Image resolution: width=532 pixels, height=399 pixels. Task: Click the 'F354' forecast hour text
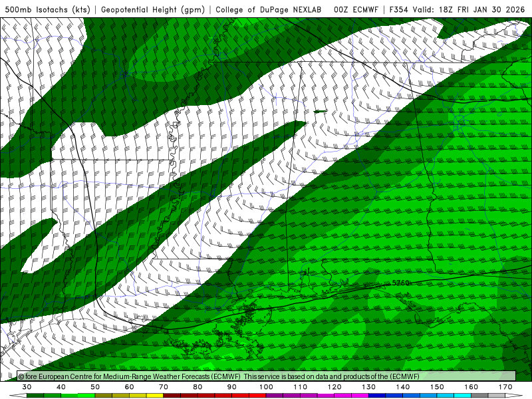click(x=398, y=10)
